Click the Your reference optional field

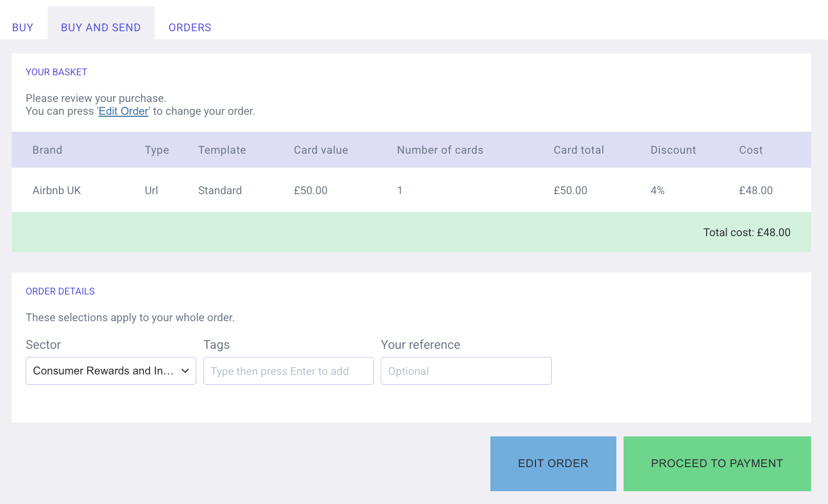click(x=466, y=371)
